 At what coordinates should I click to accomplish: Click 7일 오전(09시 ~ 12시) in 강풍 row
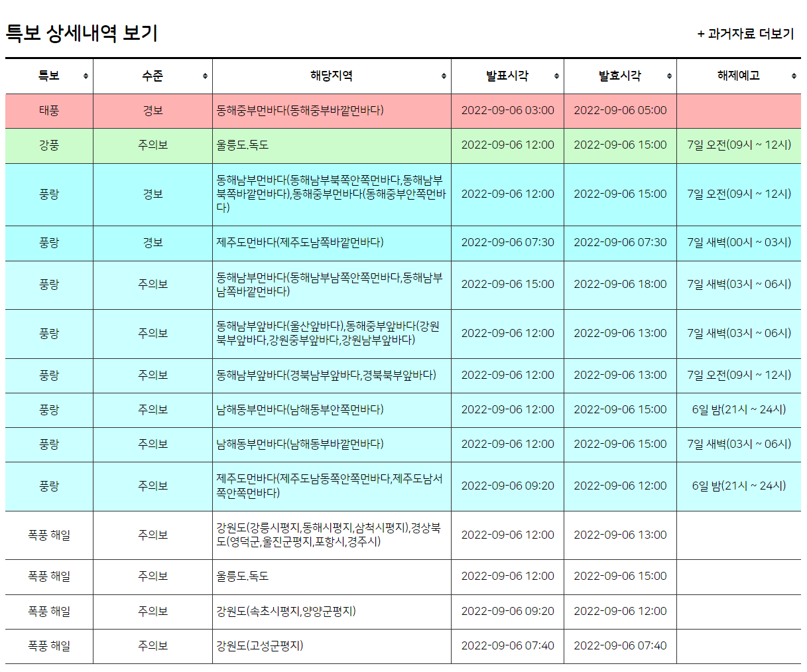[739, 145]
